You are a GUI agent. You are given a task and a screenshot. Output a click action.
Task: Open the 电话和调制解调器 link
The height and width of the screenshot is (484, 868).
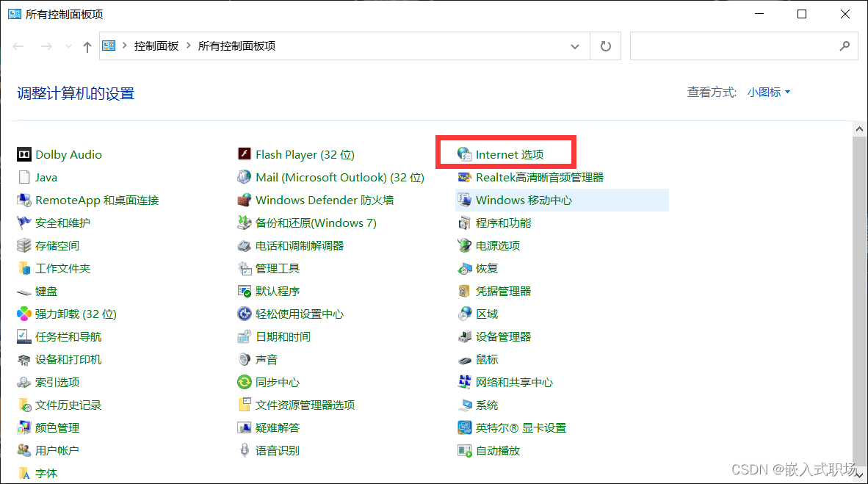pyautogui.click(x=300, y=245)
